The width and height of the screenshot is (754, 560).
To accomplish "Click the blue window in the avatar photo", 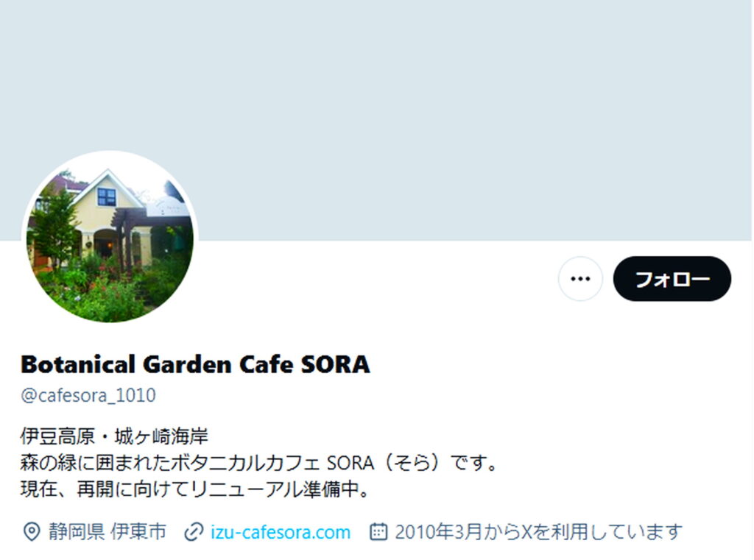I will pyautogui.click(x=107, y=196).
